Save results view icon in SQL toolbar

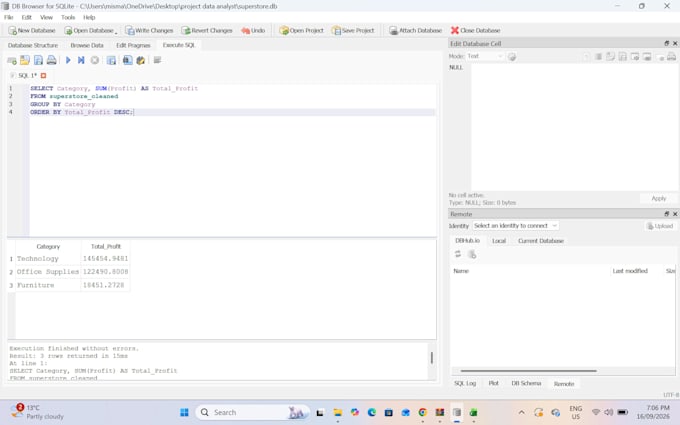tap(111, 60)
